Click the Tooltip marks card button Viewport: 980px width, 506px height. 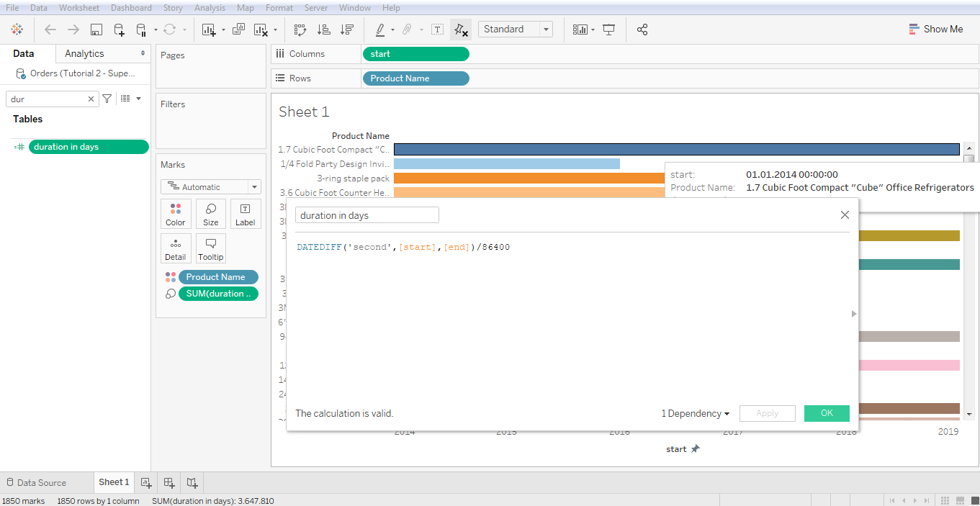pyautogui.click(x=211, y=248)
